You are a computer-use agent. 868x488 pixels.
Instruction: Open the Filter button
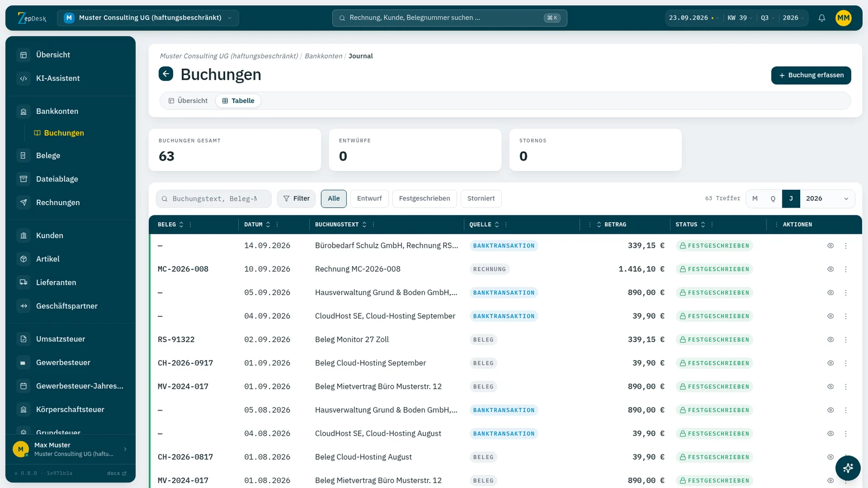click(297, 198)
